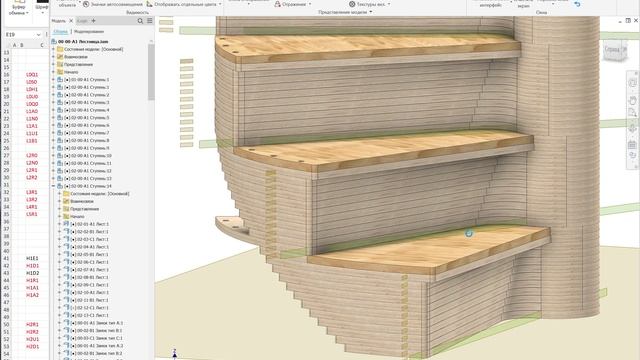Select the Pan hand tool in navigation bar

coord(632,100)
